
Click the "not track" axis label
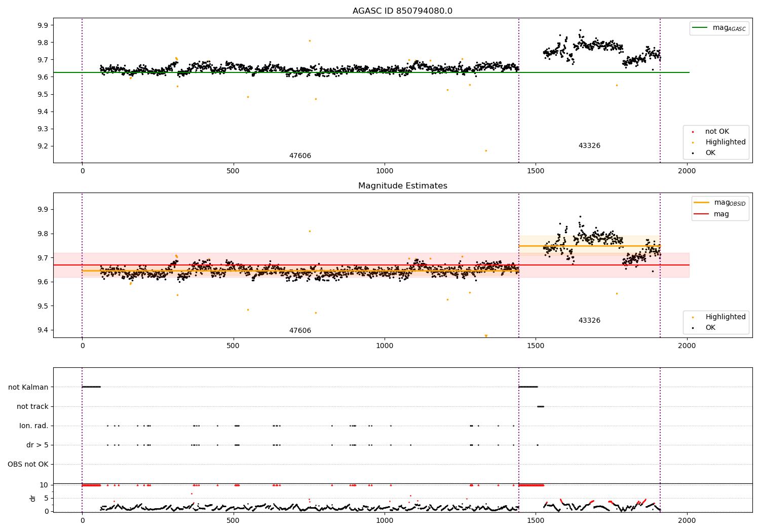(32, 407)
